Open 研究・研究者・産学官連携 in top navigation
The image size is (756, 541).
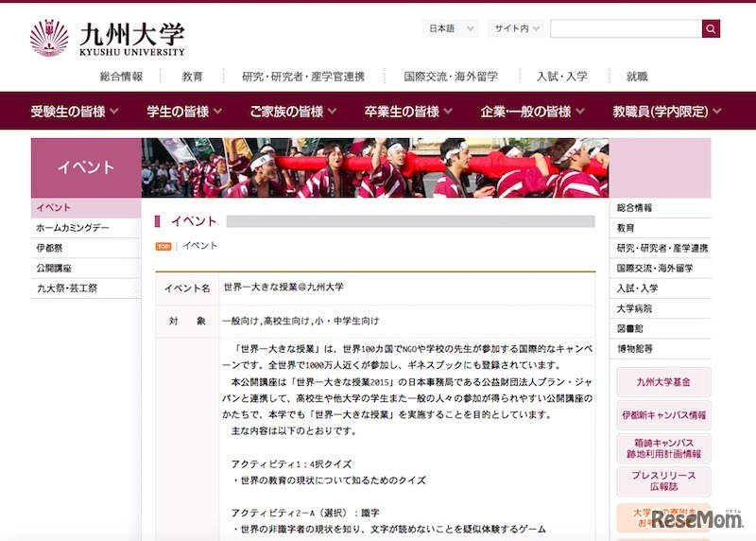tap(303, 77)
